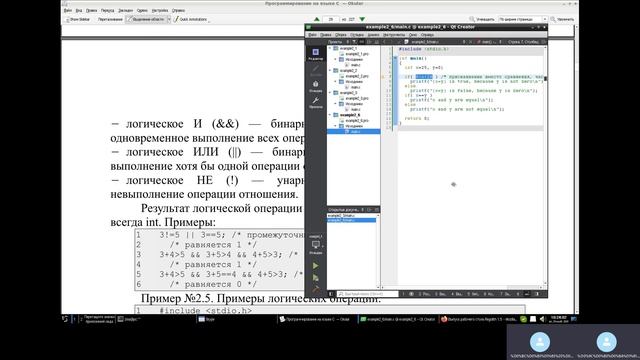Image resolution: width=640 pixels, height=360 pixels.
Task: Click the right participant avatar tile
Action: coord(607,342)
